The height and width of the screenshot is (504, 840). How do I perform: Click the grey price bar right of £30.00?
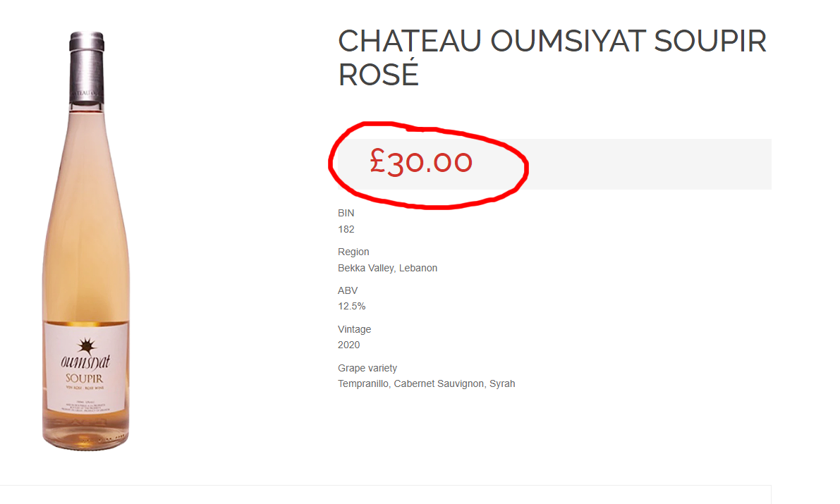[x=649, y=164]
